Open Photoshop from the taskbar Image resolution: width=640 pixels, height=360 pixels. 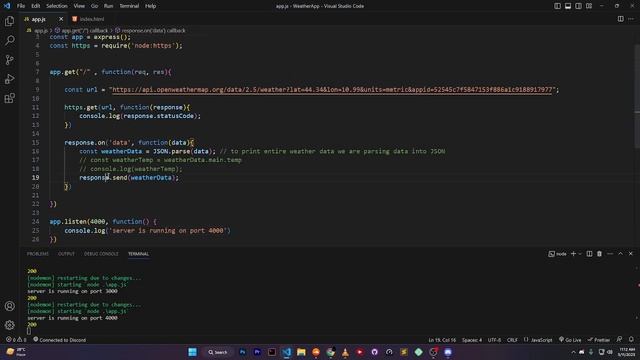click(242, 352)
